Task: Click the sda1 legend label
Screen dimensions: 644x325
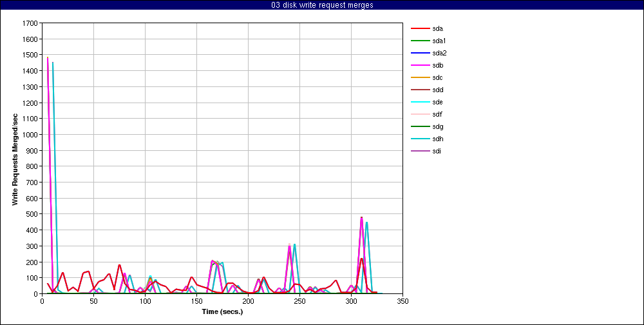Action: 439,41
